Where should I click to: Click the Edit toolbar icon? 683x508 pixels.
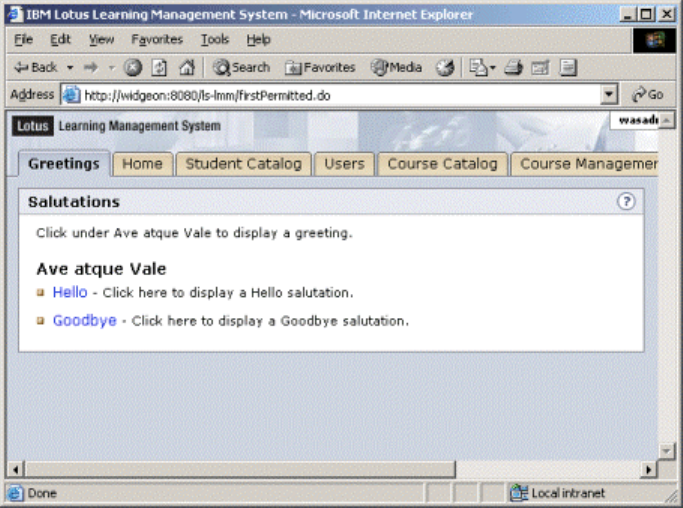tap(541, 68)
